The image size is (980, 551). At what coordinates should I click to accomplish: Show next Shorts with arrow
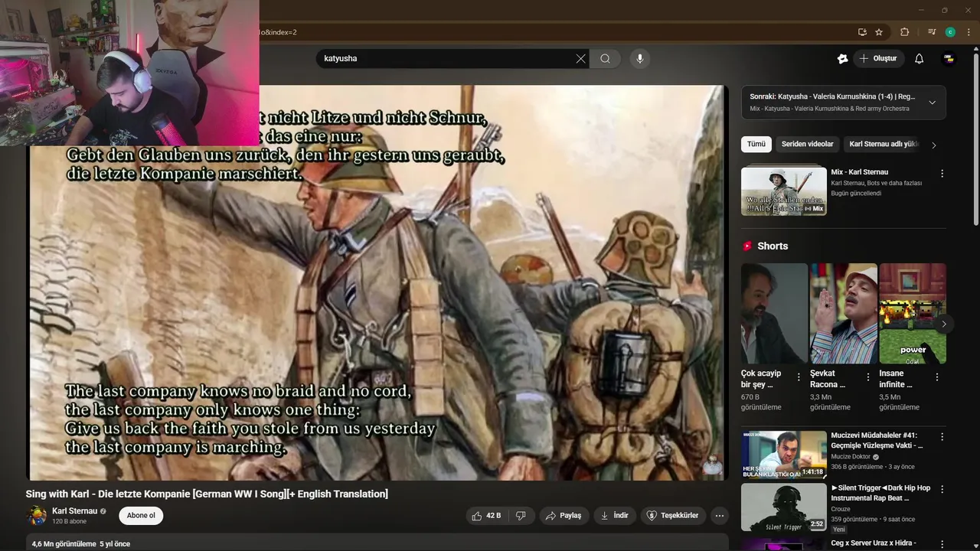coord(943,324)
